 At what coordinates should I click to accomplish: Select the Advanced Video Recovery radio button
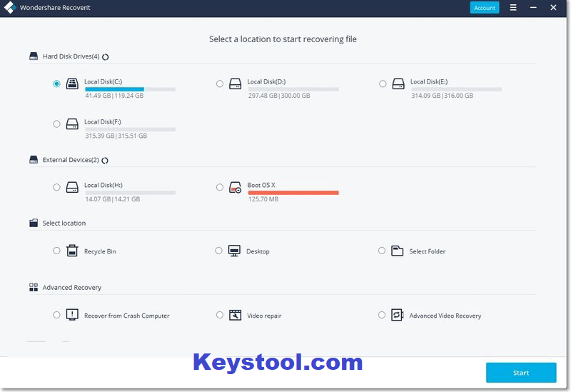tap(382, 315)
